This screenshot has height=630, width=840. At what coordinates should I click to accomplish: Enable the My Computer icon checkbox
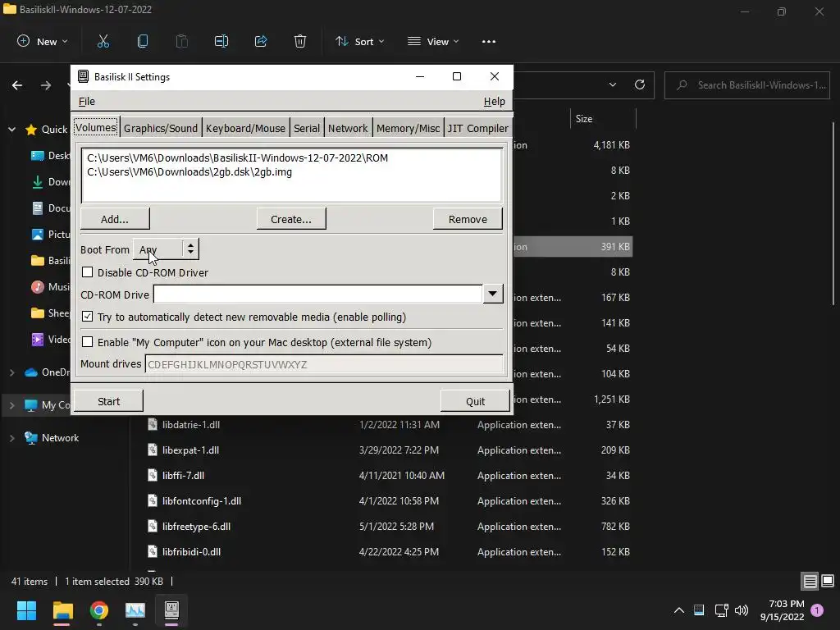87,342
